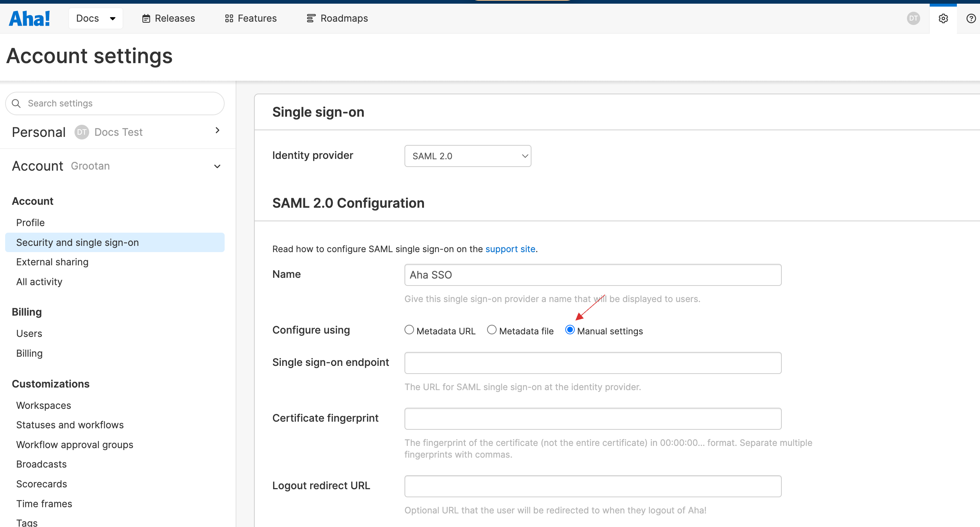The image size is (980, 527).
Task: Open the Docs workspace dropdown
Action: (95, 18)
